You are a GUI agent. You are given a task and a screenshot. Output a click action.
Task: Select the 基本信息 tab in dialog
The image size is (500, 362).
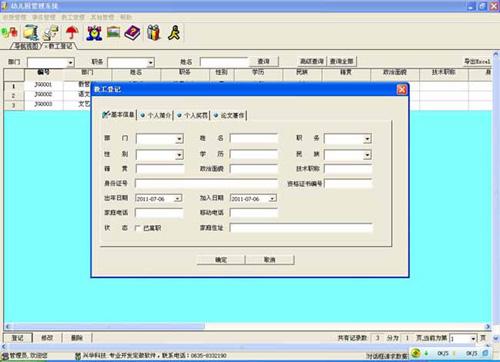pyautogui.click(x=119, y=115)
